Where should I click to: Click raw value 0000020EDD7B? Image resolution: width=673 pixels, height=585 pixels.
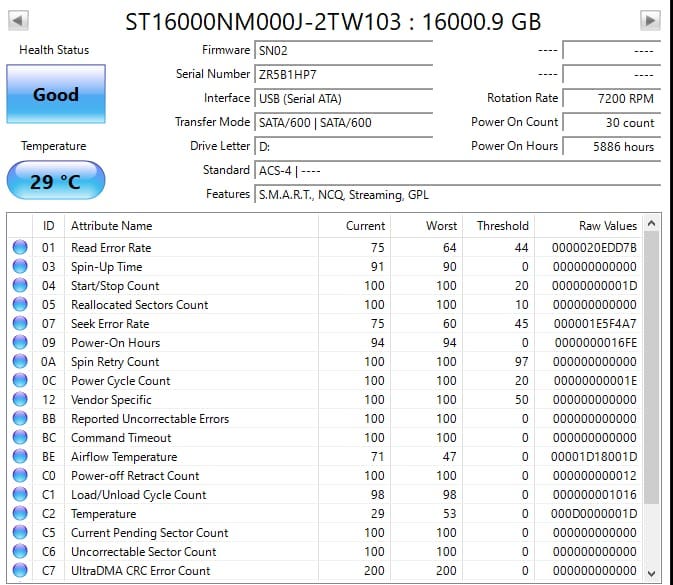(594, 248)
